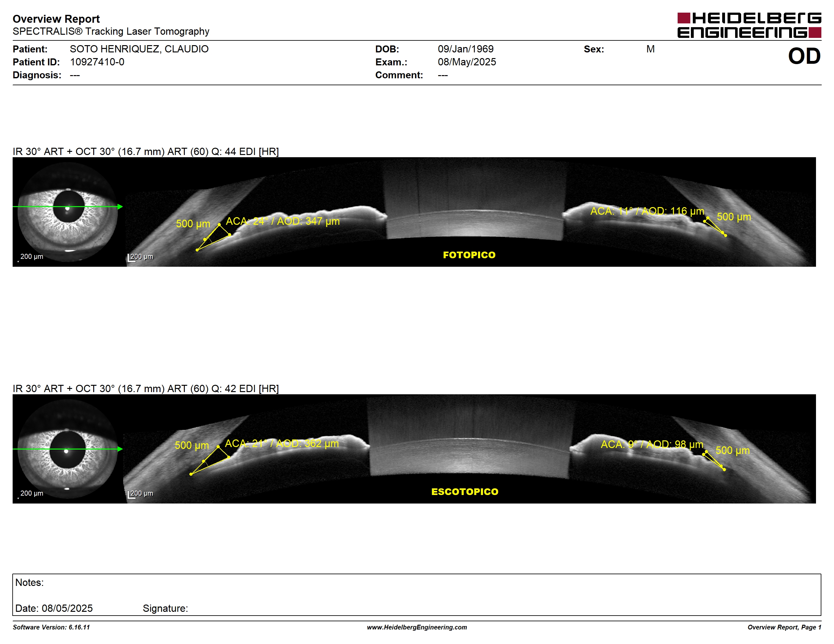Click the Diagnosis label

[37, 75]
